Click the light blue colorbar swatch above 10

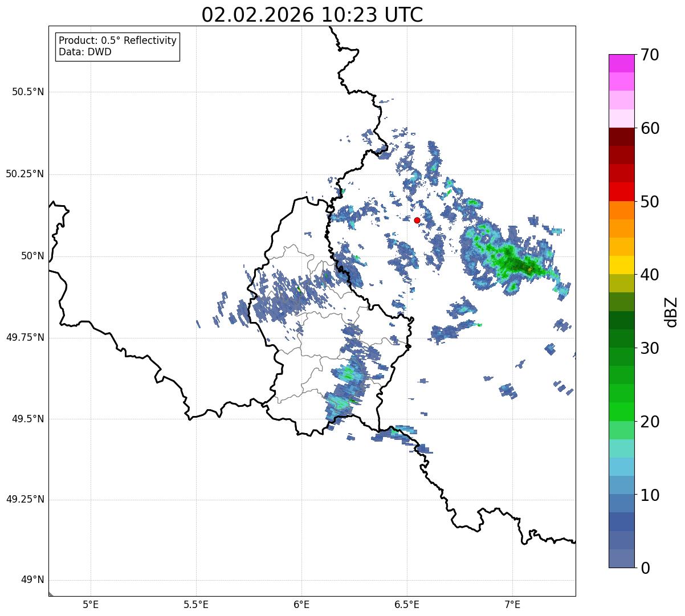pyautogui.click(x=621, y=485)
